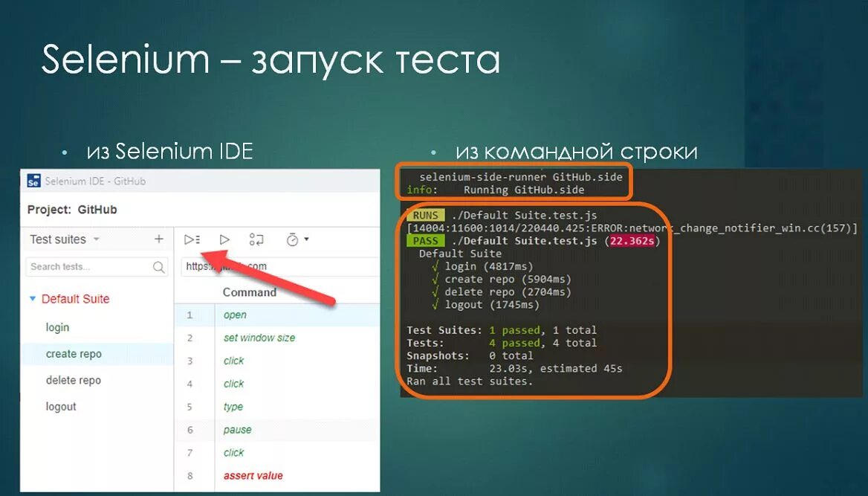The image size is (868, 496).
Task: Expand the speed timer dropdown arrow
Action: (x=306, y=239)
